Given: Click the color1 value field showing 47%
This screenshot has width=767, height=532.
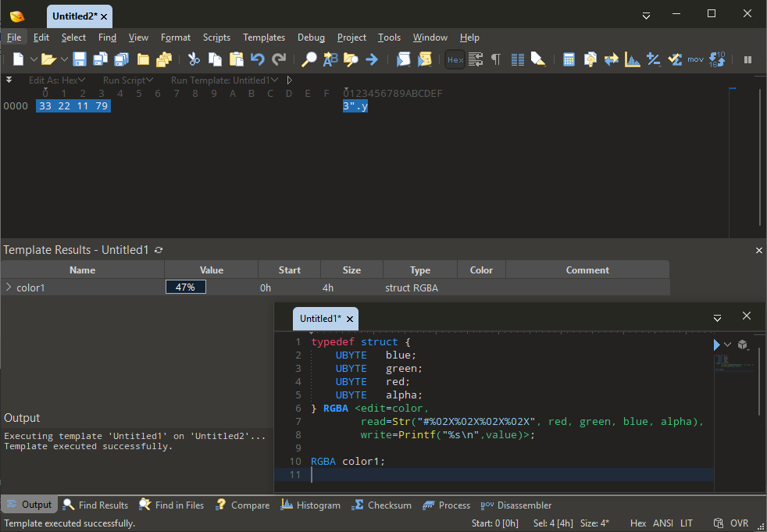Looking at the screenshot, I should pyautogui.click(x=186, y=287).
